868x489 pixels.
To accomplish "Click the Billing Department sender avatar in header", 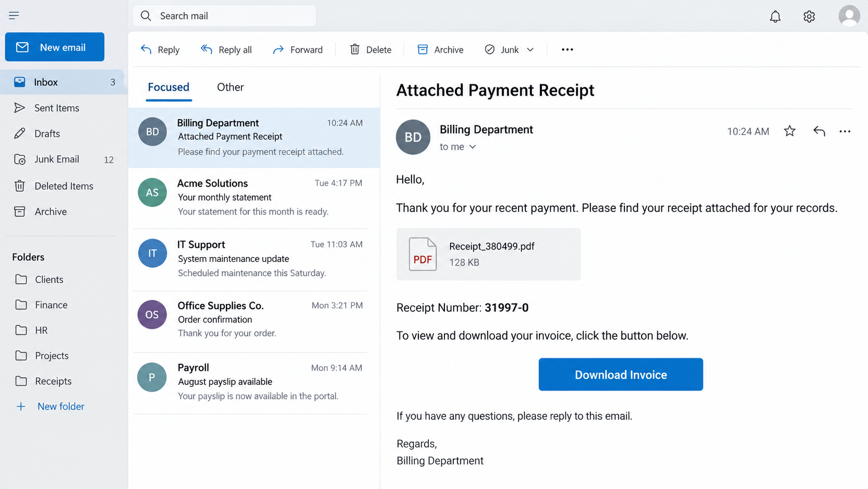I will [413, 137].
